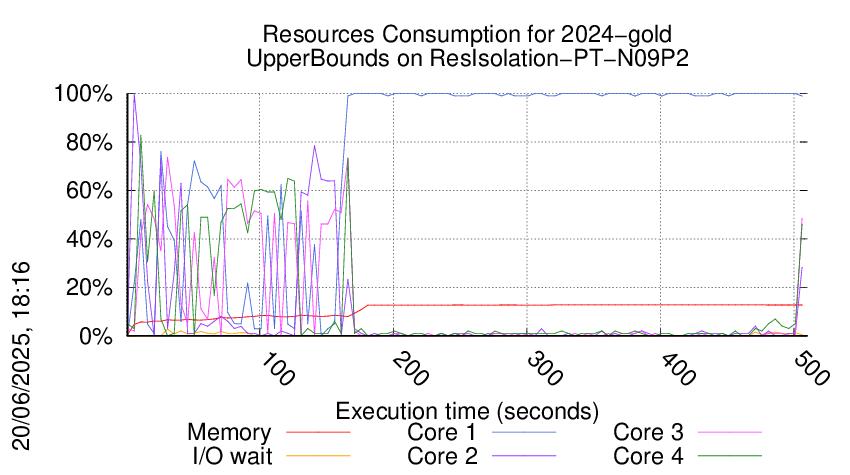This screenshot has width=850, height=475.
Task: Click the 'Execution time (seconds)' axis title
Action: click(x=467, y=411)
